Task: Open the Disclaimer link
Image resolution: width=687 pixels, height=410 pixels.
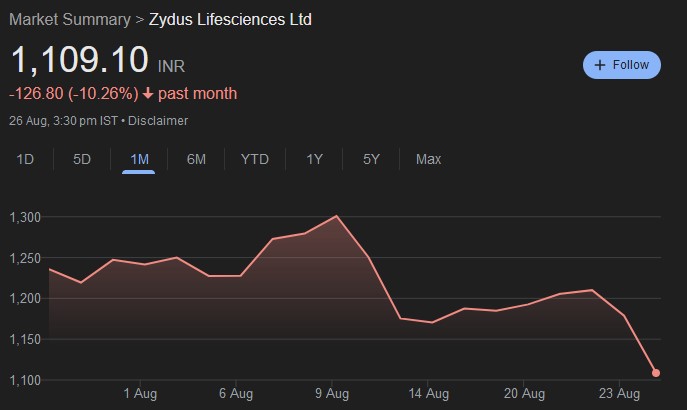Action: (158, 120)
